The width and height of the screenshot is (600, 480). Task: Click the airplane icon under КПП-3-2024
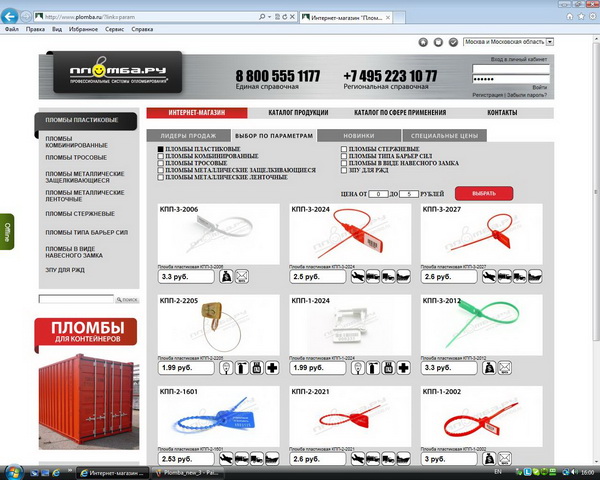tap(358, 276)
